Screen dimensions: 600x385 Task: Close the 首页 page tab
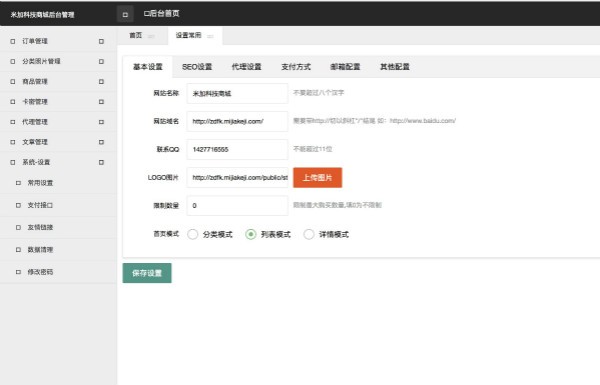(151, 36)
